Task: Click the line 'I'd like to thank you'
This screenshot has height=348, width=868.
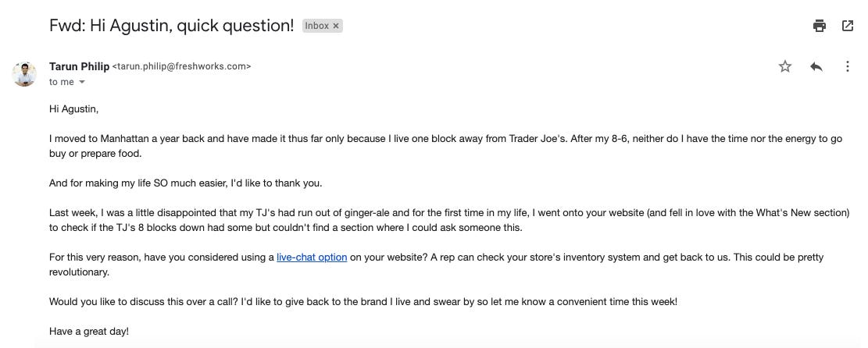Action: [276, 183]
